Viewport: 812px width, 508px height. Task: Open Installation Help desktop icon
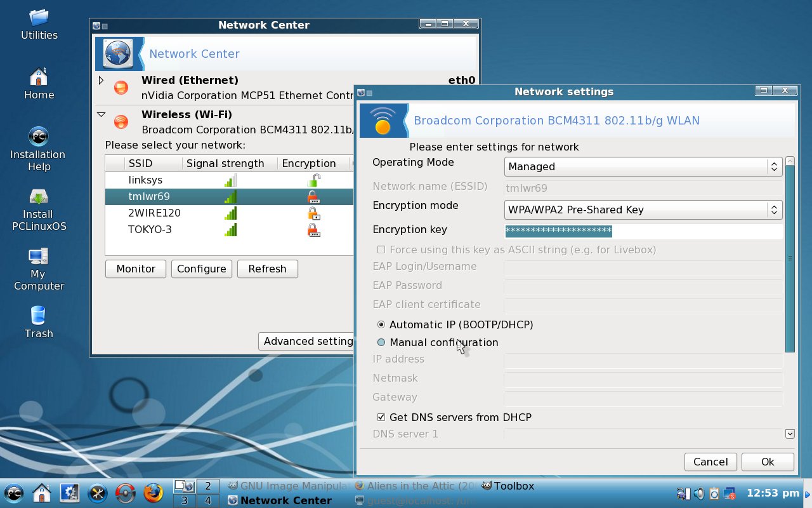point(39,149)
